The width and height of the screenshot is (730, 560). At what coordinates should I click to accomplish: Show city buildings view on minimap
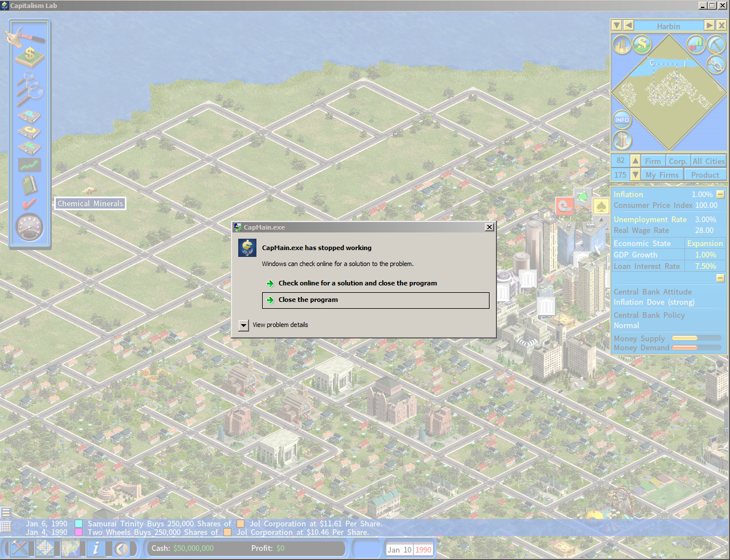click(x=622, y=44)
